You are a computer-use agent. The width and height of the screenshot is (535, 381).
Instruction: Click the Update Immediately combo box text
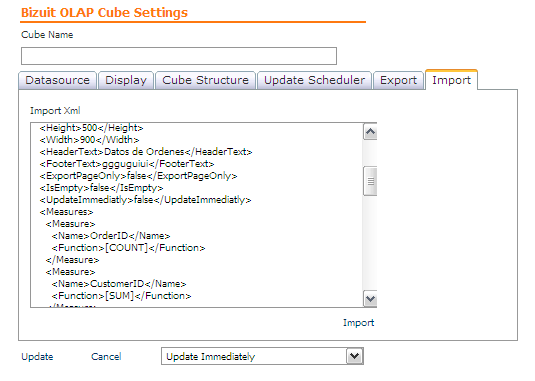click(211, 357)
